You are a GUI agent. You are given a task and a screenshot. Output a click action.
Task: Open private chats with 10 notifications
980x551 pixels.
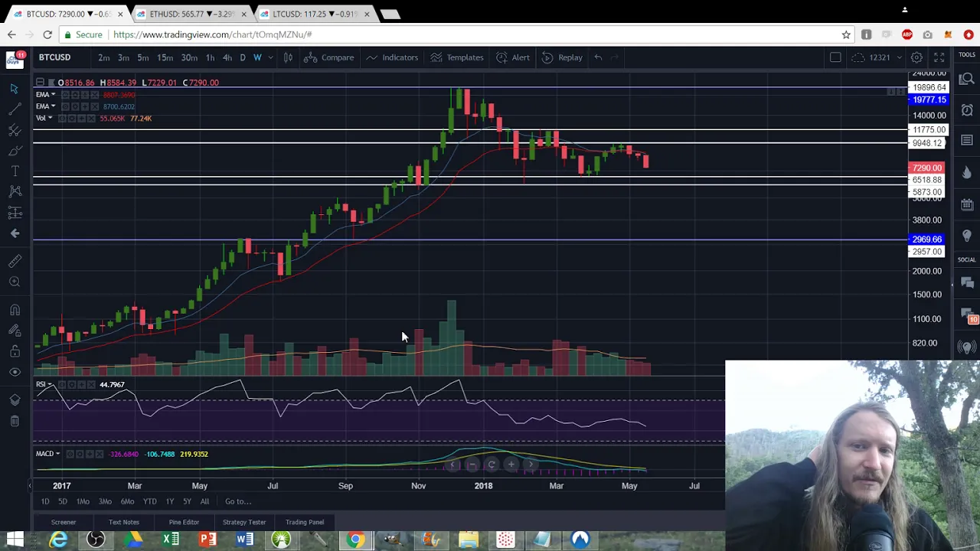(969, 315)
